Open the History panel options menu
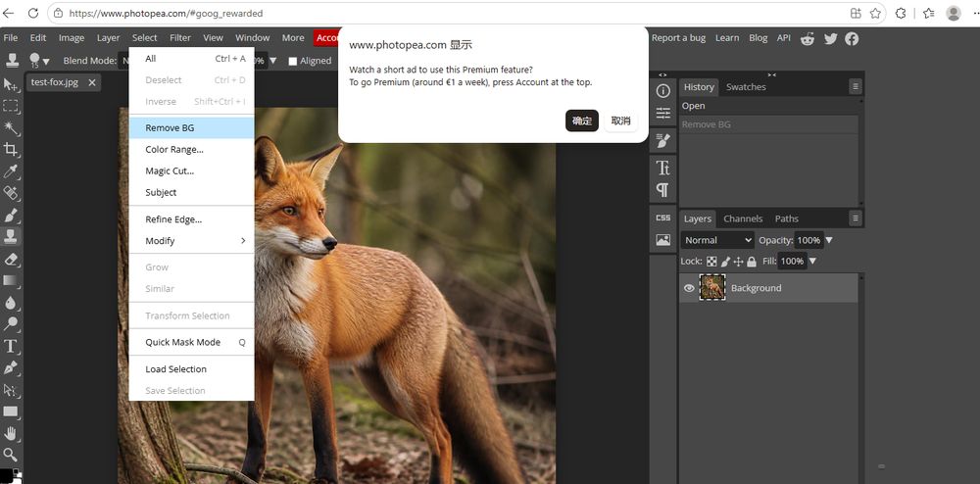This screenshot has width=980, height=484. (x=856, y=87)
